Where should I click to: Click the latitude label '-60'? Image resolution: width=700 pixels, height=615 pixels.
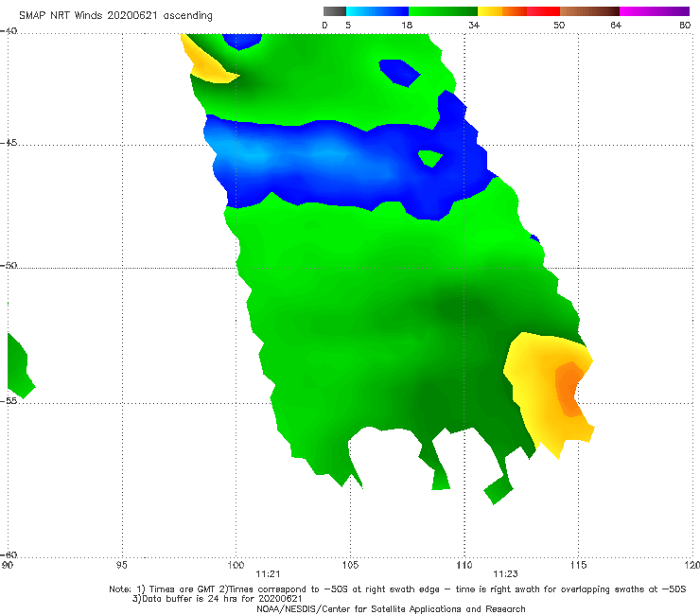9,554
